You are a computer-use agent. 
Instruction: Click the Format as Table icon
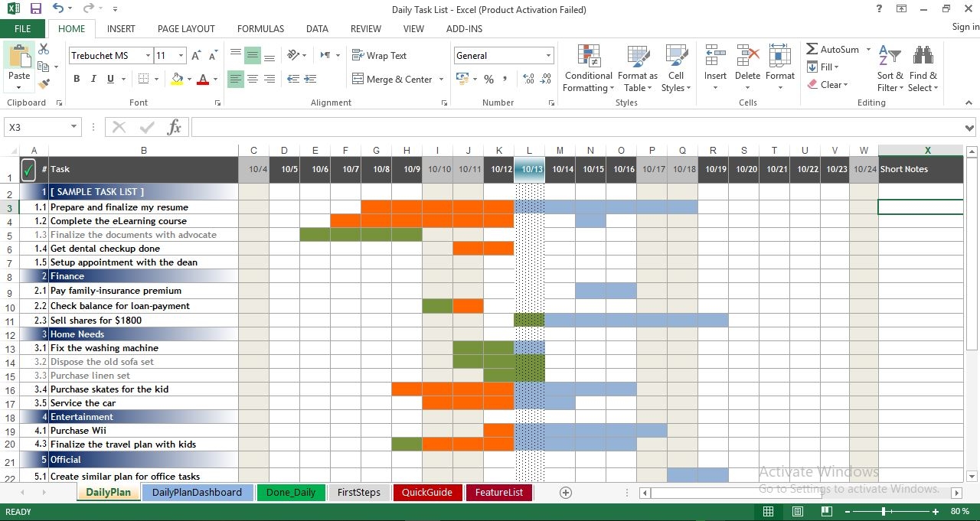pos(638,69)
